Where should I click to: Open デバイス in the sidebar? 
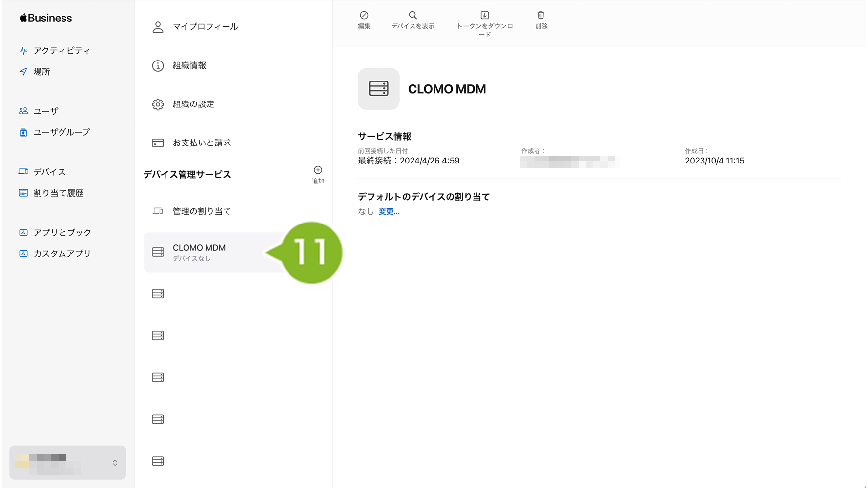[x=42, y=172]
